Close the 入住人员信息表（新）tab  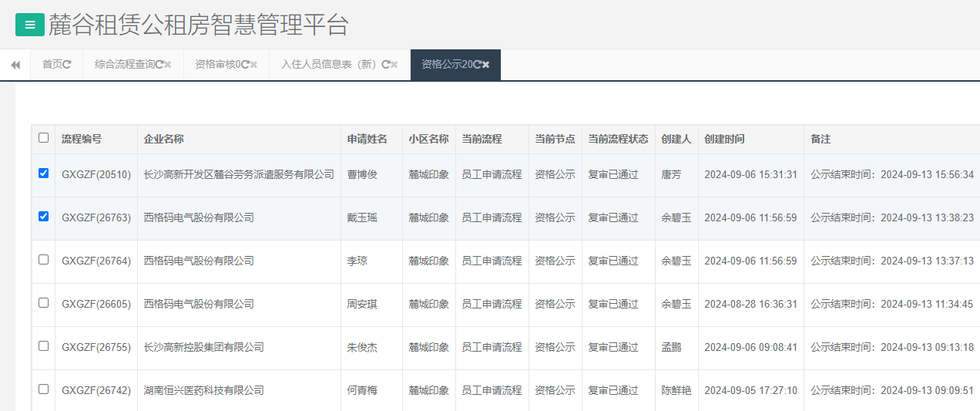pos(394,65)
